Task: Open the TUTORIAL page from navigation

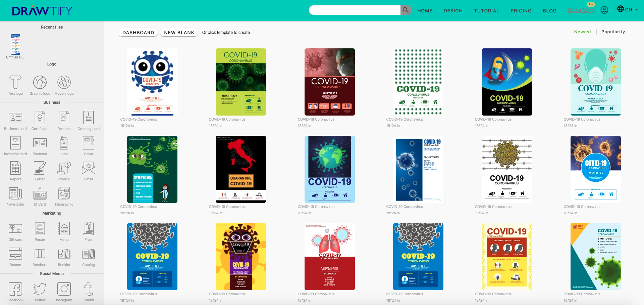Action: point(486,11)
